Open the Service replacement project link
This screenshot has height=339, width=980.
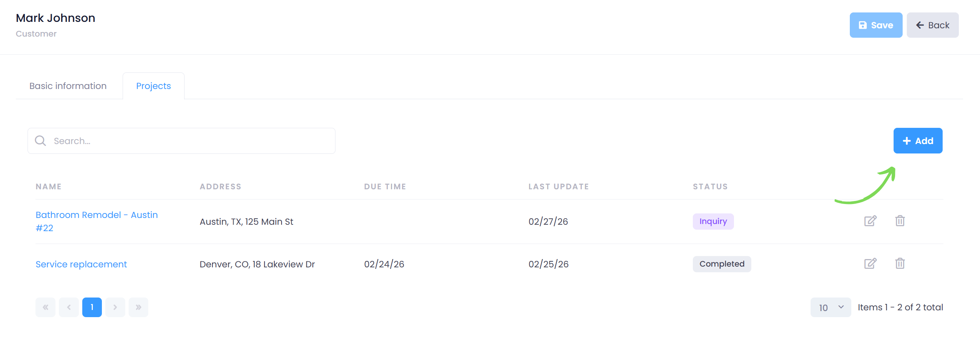81,264
